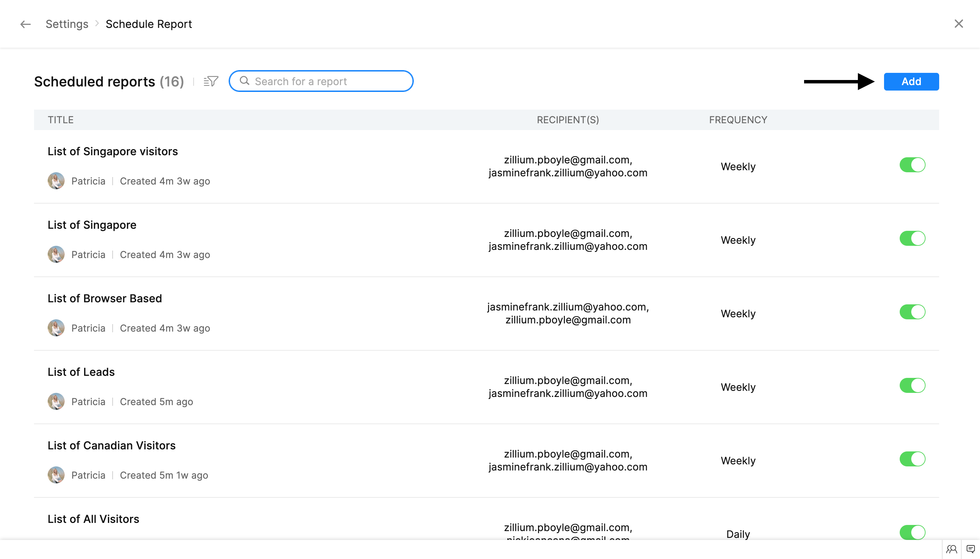The height and width of the screenshot is (559, 980).
Task: Open the List of Leads report
Action: (81, 372)
